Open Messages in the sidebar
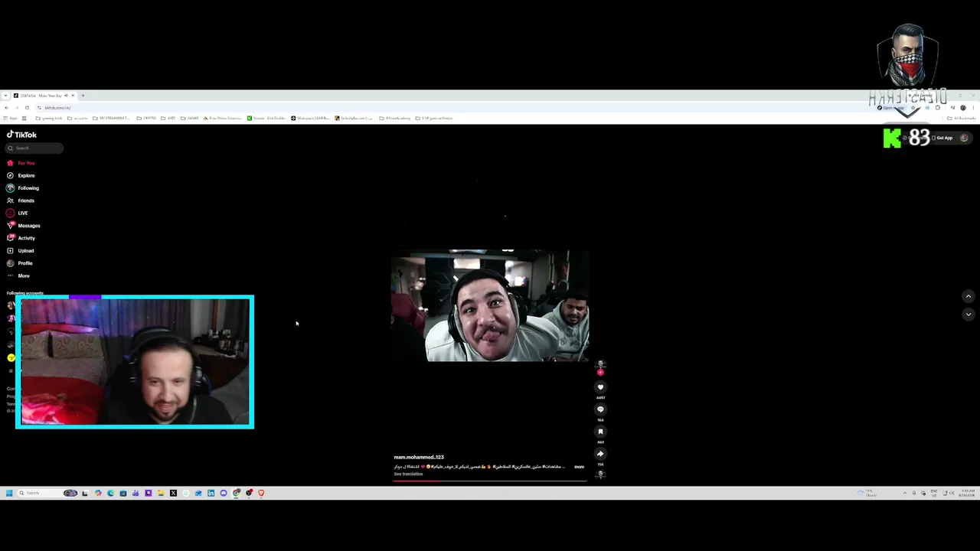The image size is (980, 551). [24, 226]
